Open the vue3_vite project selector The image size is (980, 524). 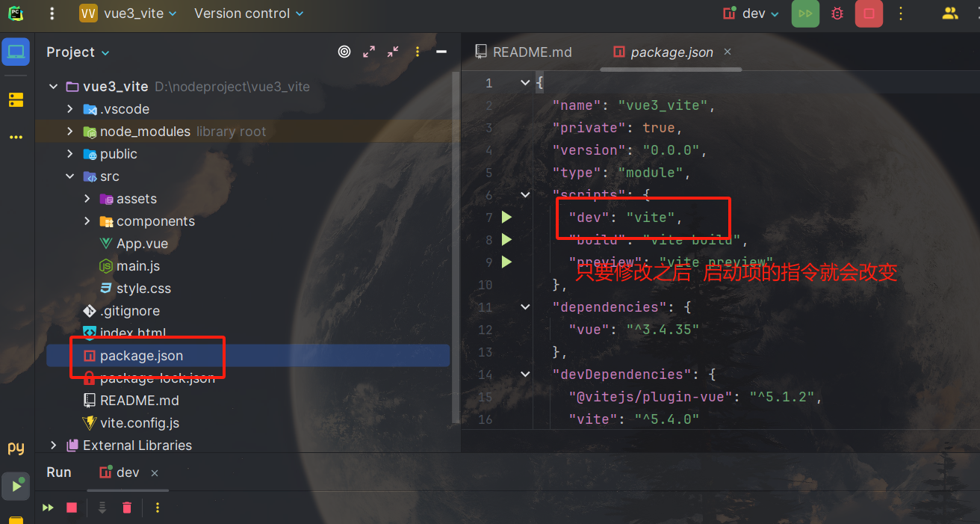tap(128, 13)
